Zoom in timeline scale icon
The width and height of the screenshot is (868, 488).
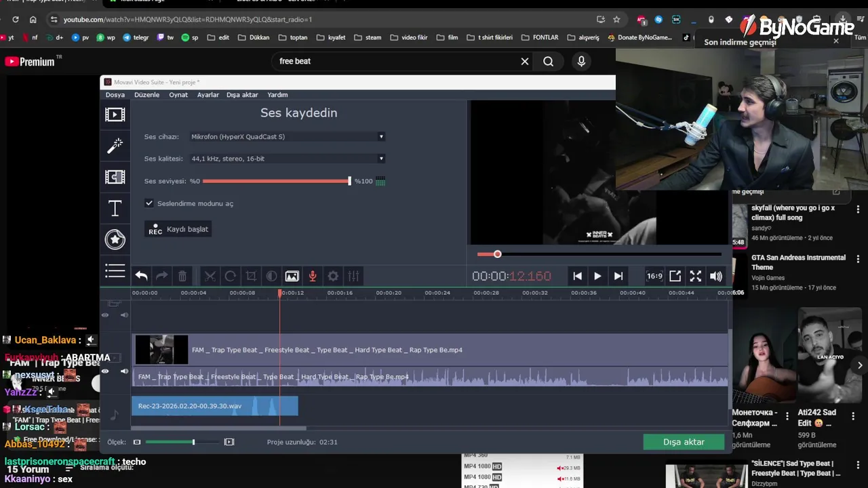coord(229,442)
